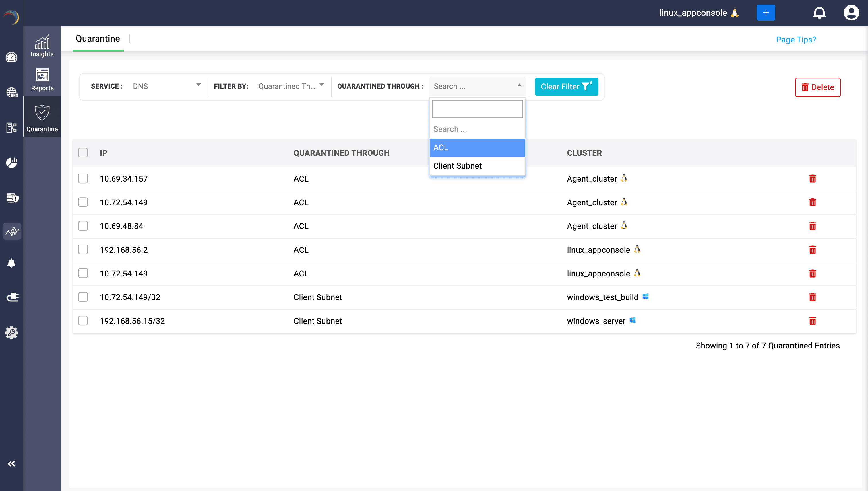Image resolution: width=868 pixels, height=491 pixels.
Task: Click the blue plus add button
Action: 766,13
